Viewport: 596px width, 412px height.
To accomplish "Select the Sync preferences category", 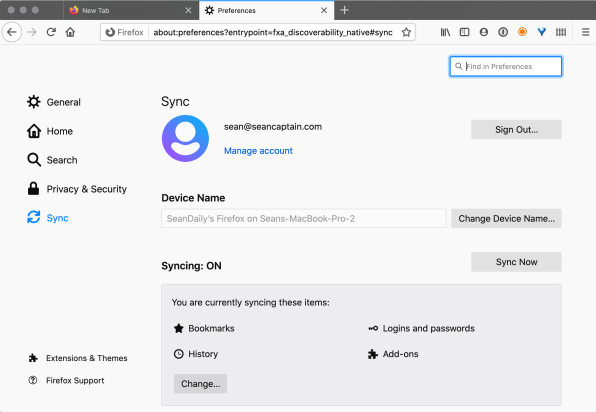I will 48,218.
